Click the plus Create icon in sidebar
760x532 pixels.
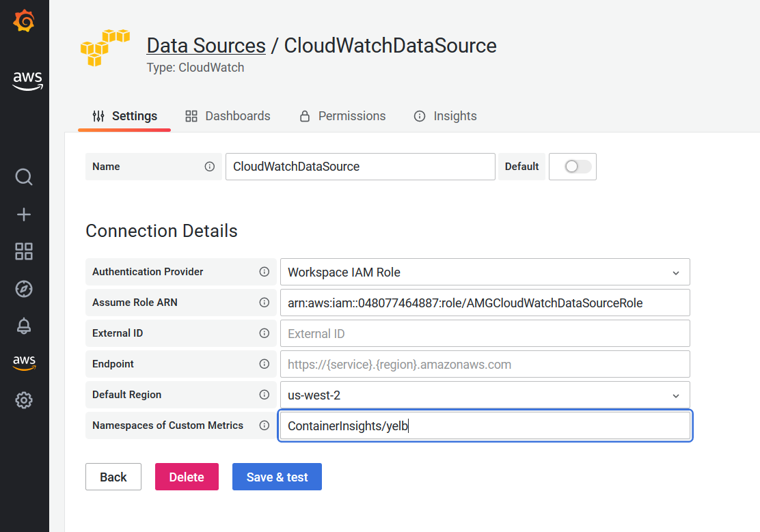click(x=24, y=214)
